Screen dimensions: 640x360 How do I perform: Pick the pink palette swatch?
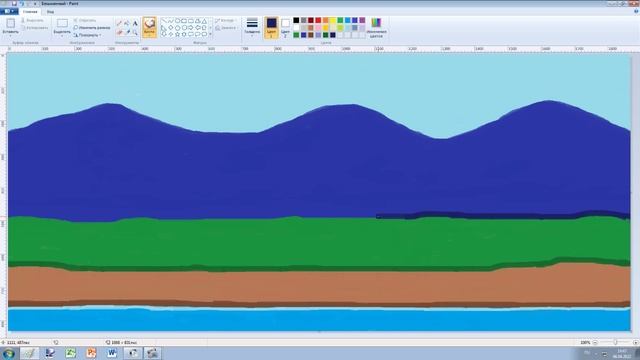[318, 27]
